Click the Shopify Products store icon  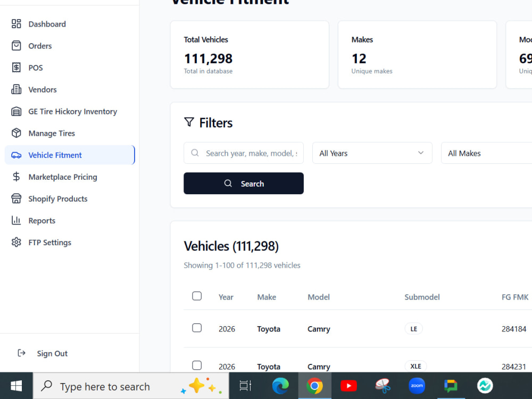(x=16, y=198)
